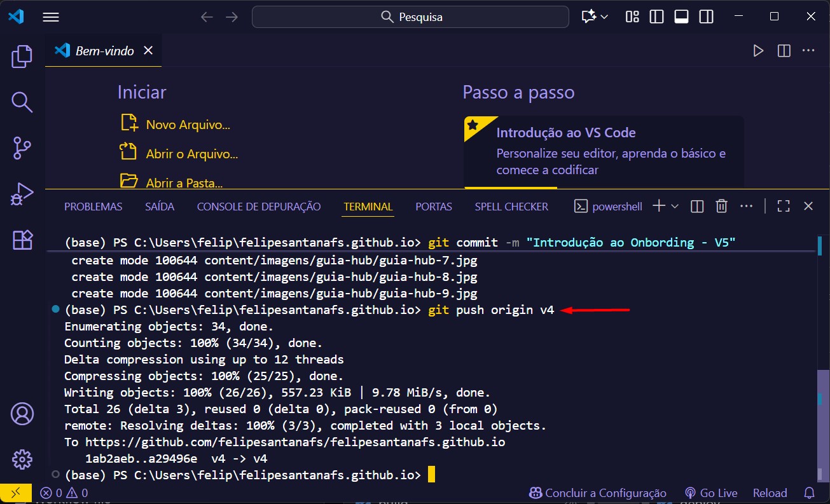Toggle the bottom panel layout button
This screenshot has height=504, width=830.
681,17
